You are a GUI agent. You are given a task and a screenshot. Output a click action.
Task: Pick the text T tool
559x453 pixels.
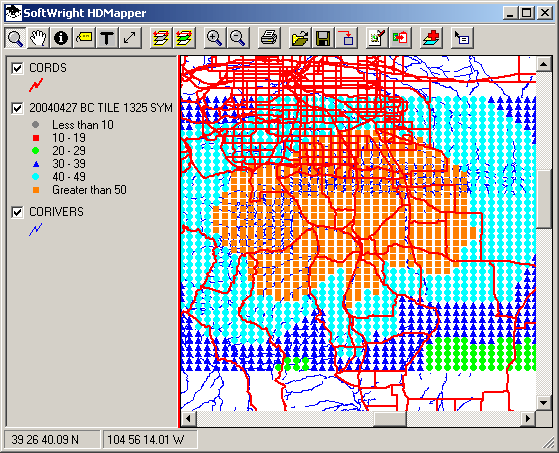(x=107, y=38)
